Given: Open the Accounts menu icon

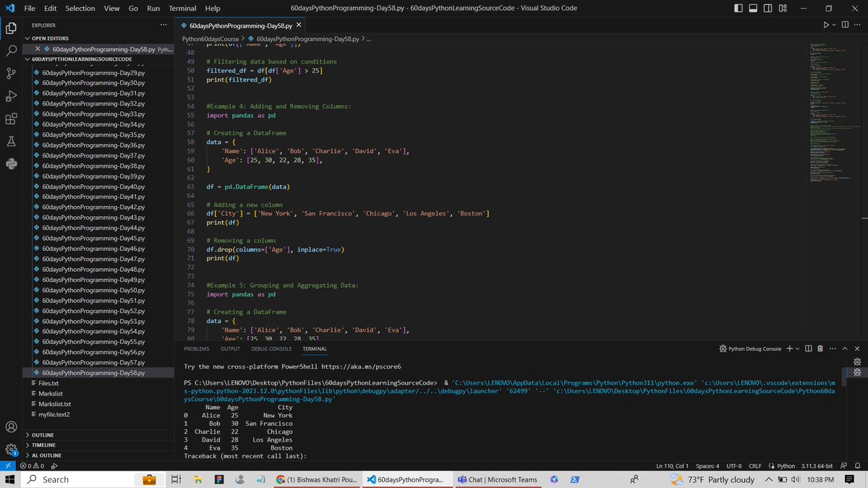Looking at the screenshot, I should [x=11, y=427].
